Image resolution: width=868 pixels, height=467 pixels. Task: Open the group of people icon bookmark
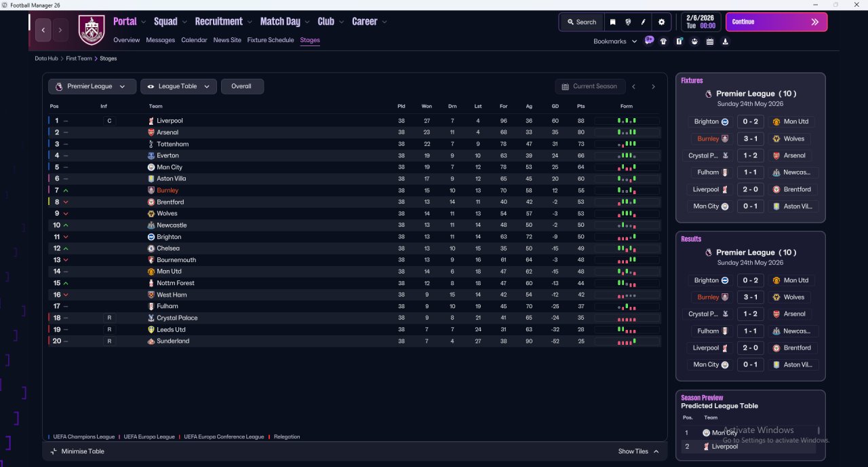pos(694,41)
